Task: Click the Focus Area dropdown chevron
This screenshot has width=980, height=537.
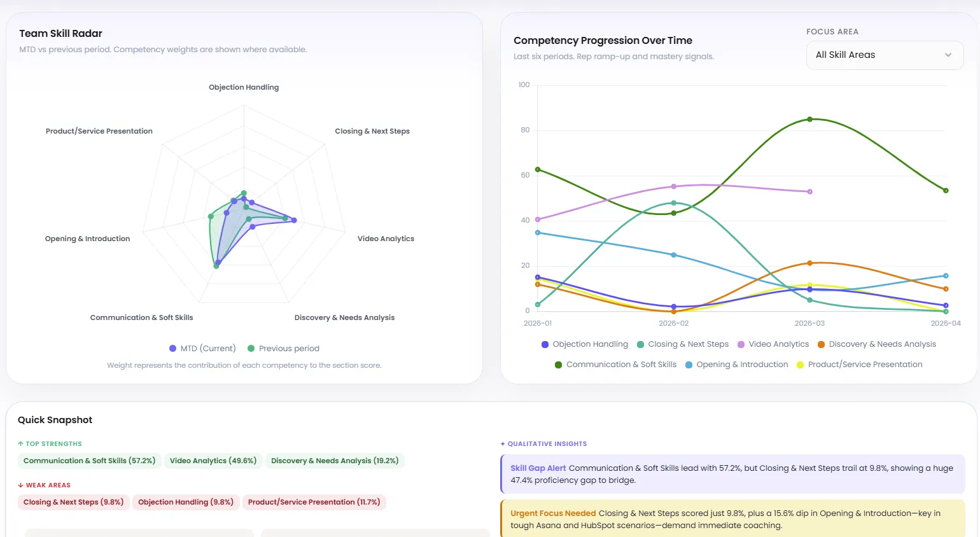Action: tap(948, 55)
